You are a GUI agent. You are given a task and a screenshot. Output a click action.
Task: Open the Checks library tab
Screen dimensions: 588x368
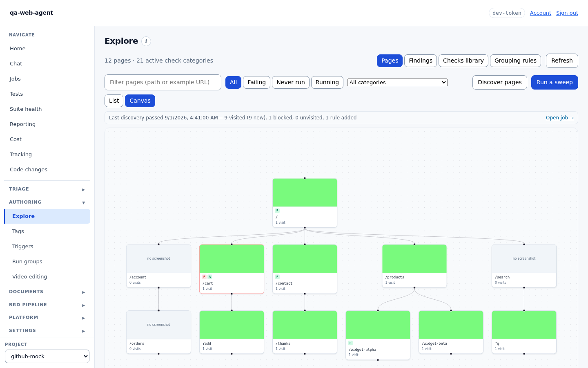(x=463, y=61)
